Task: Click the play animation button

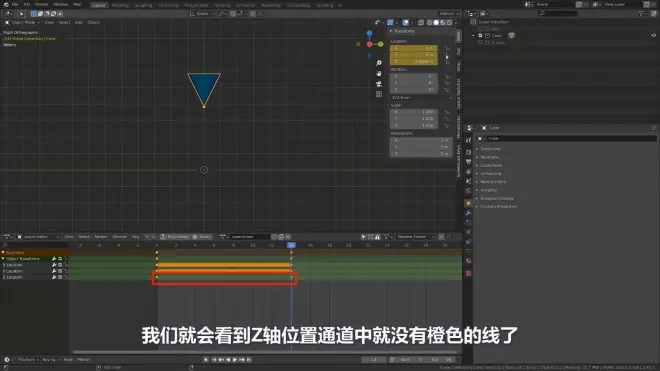Action: coord(235,360)
